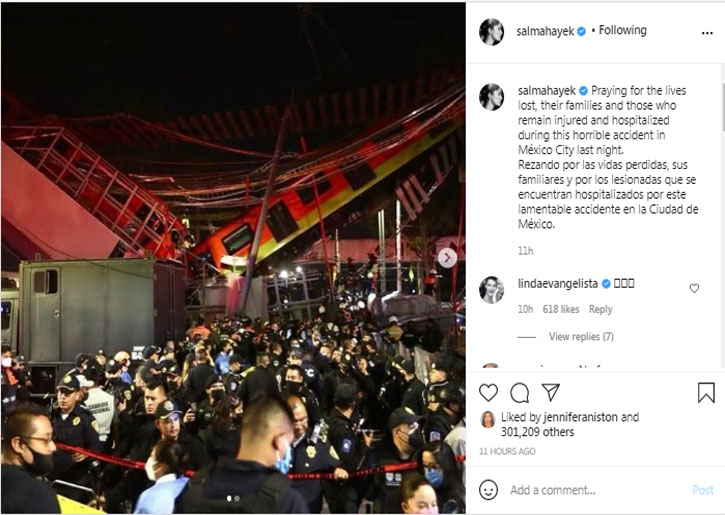Screen dimensions: 725x515
Task: Open lindaevangelista's comment avatar
Action: coord(492,290)
